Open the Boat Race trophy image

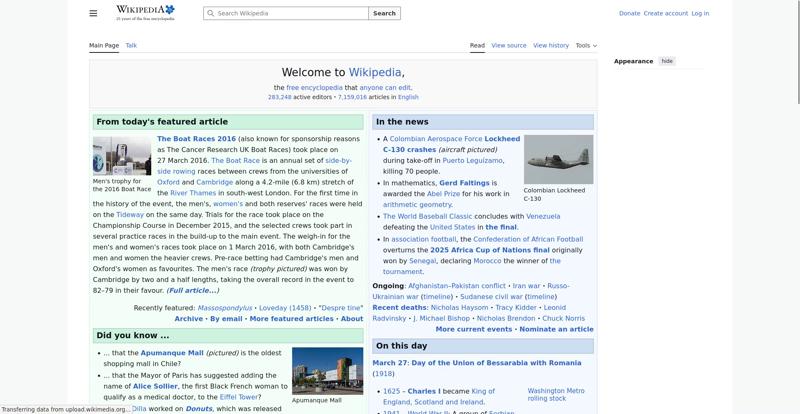pyautogui.click(x=122, y=156)
